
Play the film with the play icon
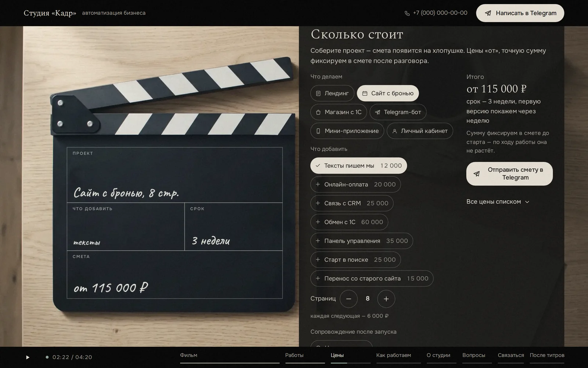point(28,357)
